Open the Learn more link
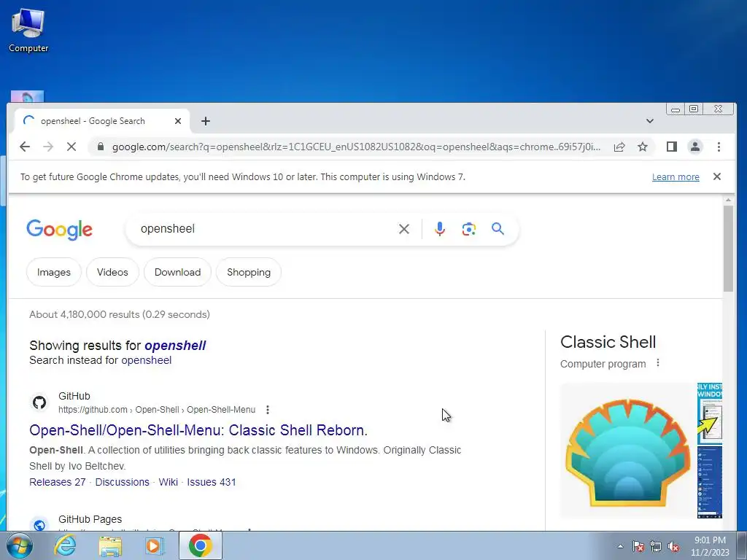 (x=676, y=177)
